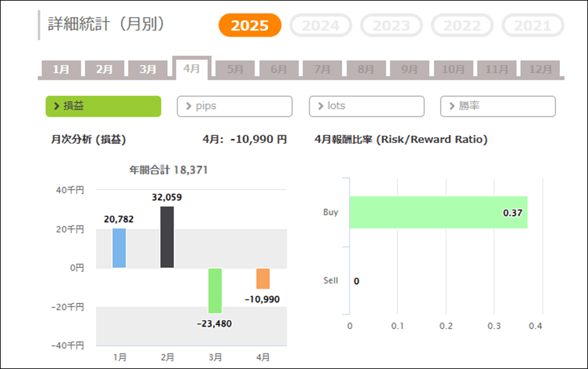Viewport: 588px width, 369px height.
Task: Select the green March loss bar
Action: [x=215, y=291]
